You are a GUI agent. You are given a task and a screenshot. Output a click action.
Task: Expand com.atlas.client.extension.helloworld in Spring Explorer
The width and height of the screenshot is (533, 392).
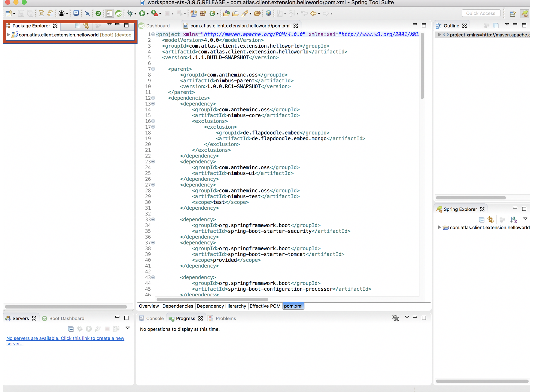tap(439, 228)
